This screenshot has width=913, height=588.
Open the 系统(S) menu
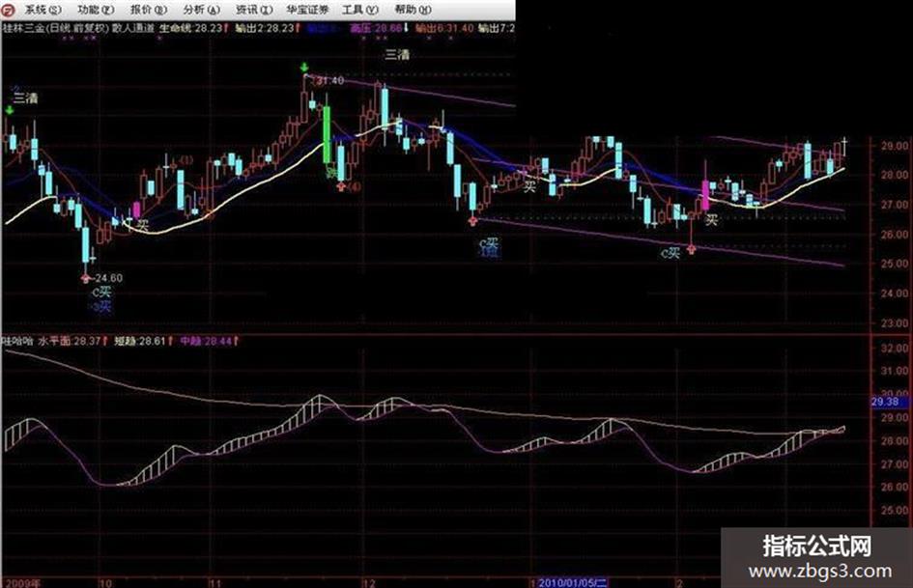point(43,10)
